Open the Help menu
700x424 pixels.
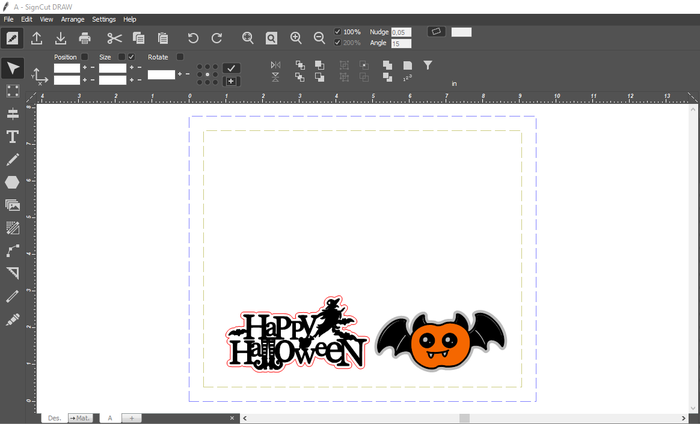pyautogui.click(x=130, y=19)
